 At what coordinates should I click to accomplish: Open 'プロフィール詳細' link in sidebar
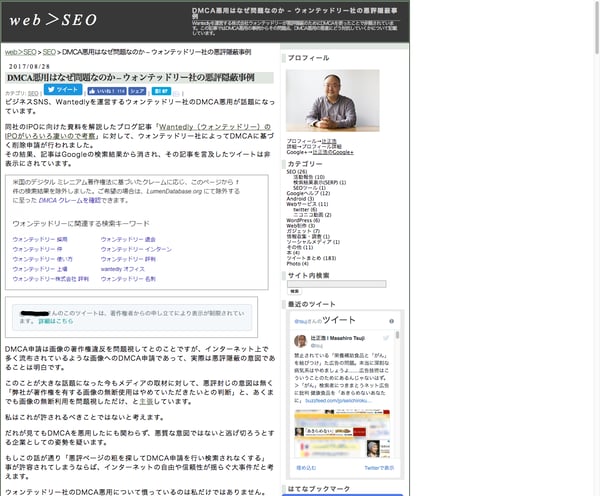[321, 147]
